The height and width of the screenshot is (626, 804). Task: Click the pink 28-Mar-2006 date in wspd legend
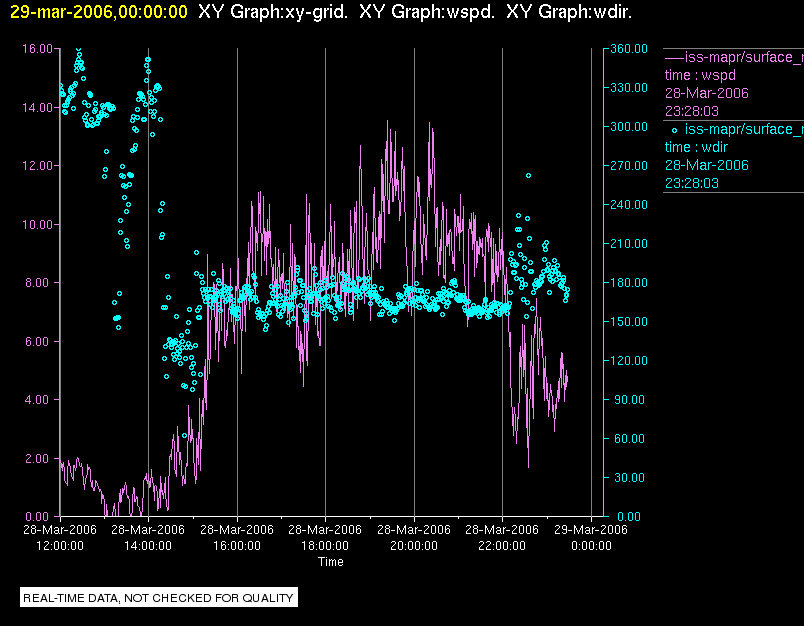coord(707,93)
